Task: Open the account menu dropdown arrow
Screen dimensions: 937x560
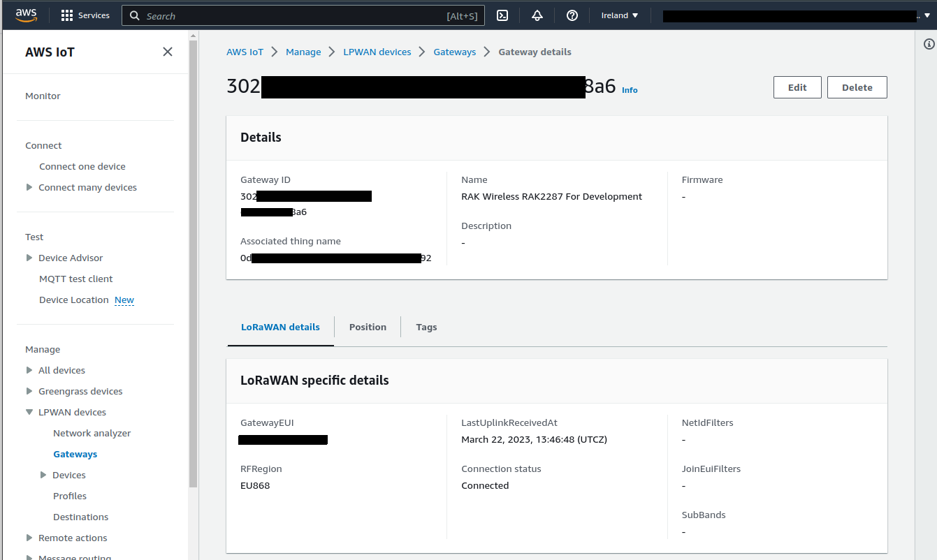Action: 927,15
